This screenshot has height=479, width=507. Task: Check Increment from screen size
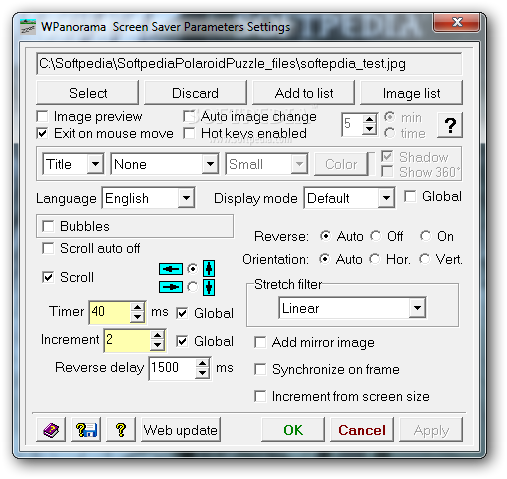click(260, 396)
